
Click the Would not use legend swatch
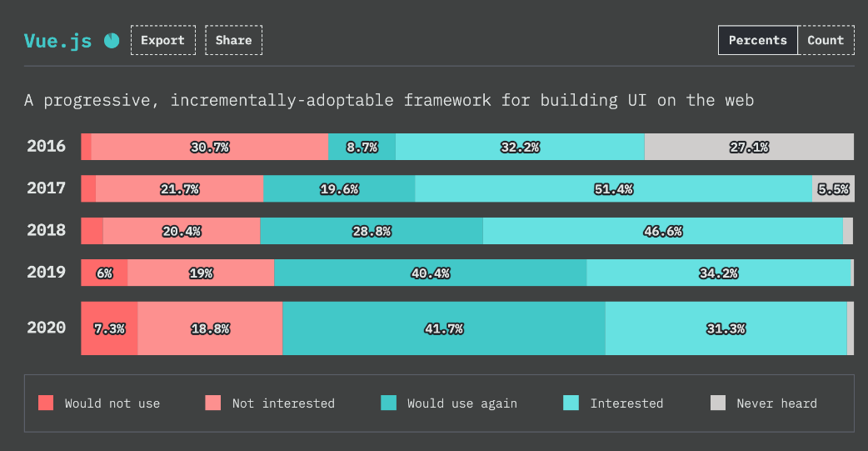pos(46,403)
